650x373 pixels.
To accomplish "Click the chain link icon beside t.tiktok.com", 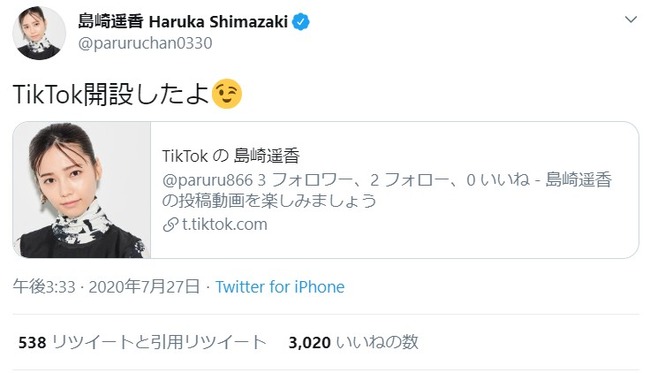I will (x=170, y=225).
